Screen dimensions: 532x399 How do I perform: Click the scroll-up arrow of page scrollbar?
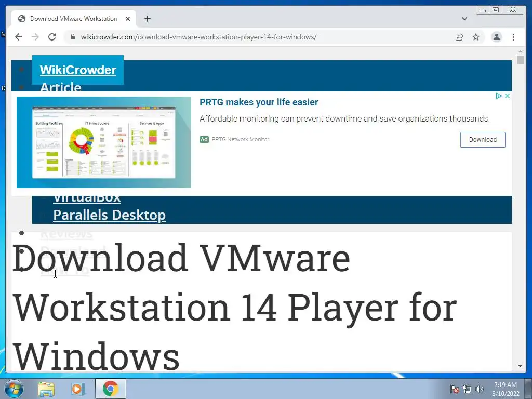coord(520,51)
